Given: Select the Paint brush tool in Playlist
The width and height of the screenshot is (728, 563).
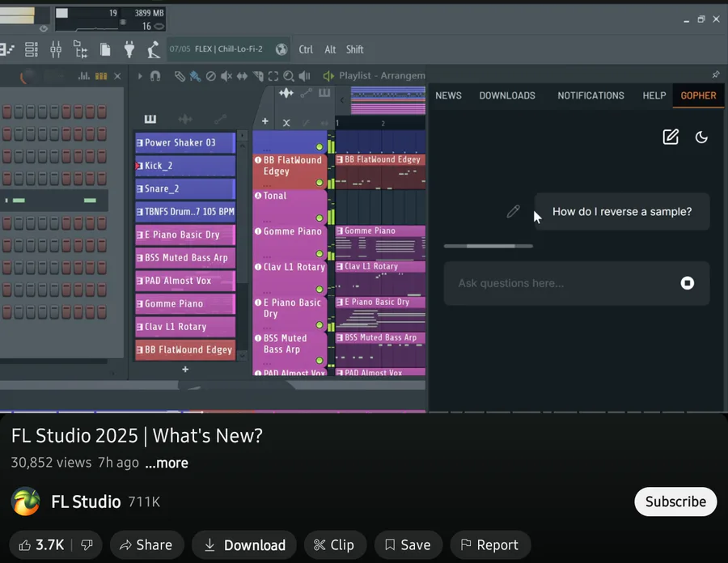Looking at the screenshot, I should click(x=196, y=76).
